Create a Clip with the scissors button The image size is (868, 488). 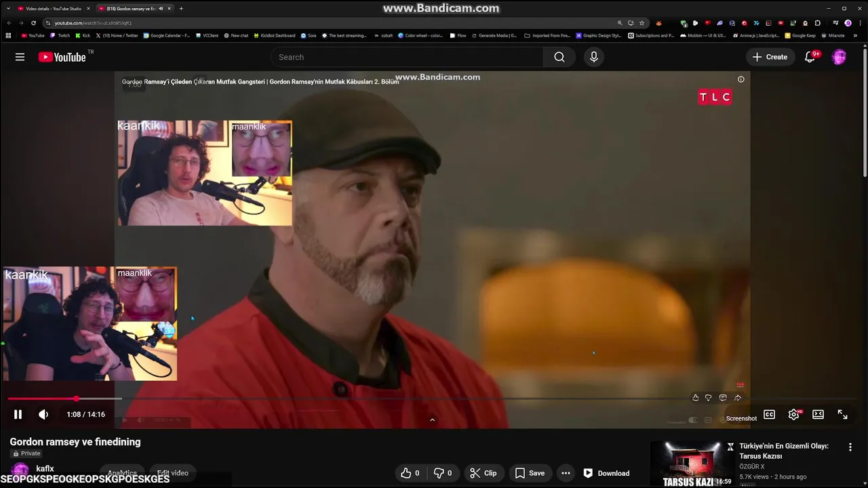(484, 473)
